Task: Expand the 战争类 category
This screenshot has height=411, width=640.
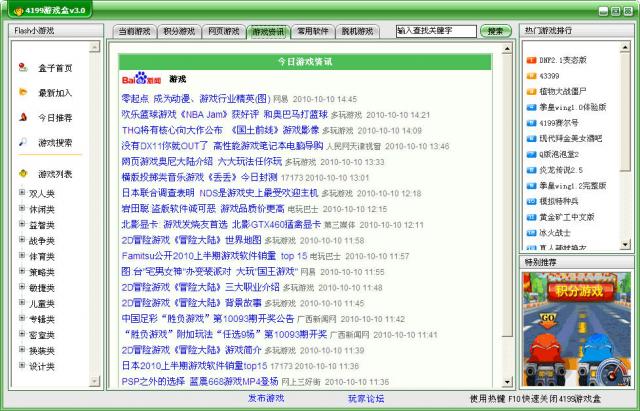Action: click(x=22, y=240)
